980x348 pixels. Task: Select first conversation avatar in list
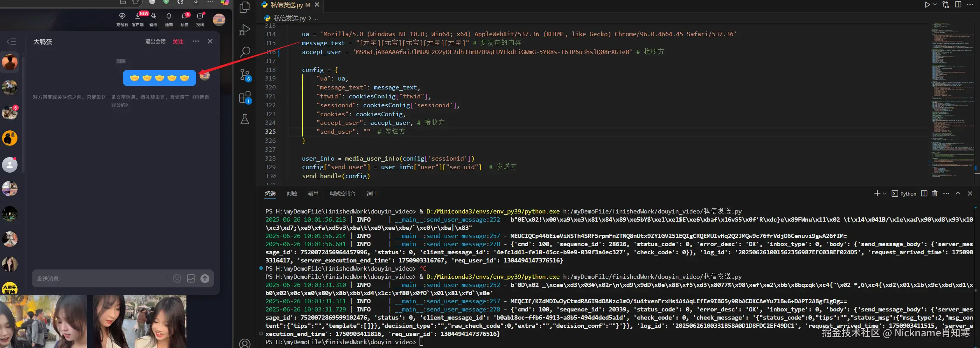pyautogui.click(x=10, y=62)
